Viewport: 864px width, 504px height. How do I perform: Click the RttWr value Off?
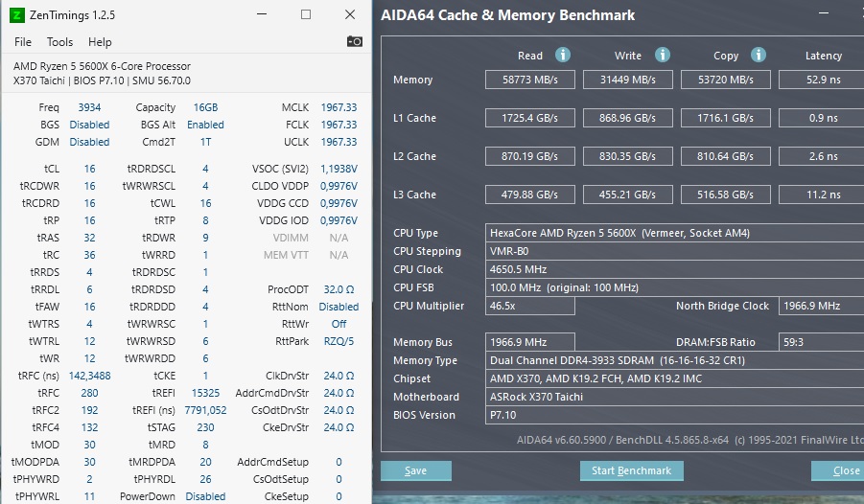pos(339,324)
